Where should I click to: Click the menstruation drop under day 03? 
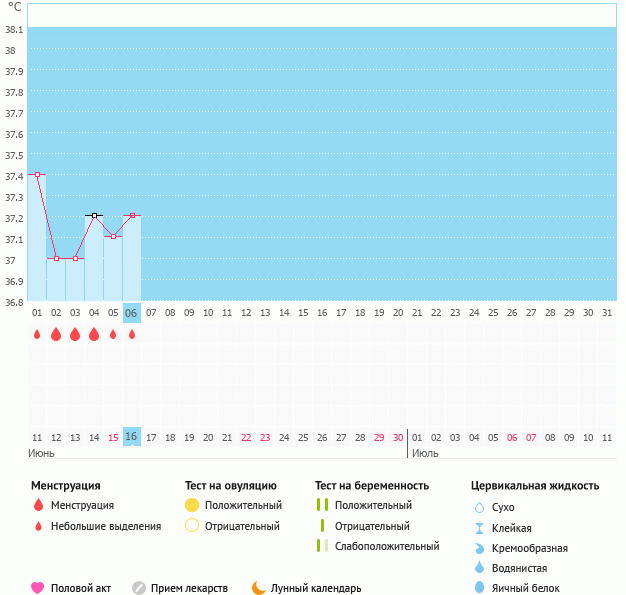75,335
